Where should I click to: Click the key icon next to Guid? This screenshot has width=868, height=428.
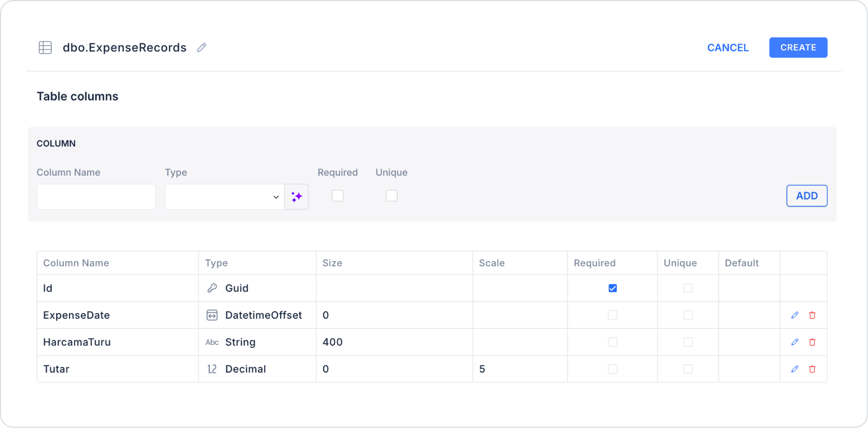(212, 288)
